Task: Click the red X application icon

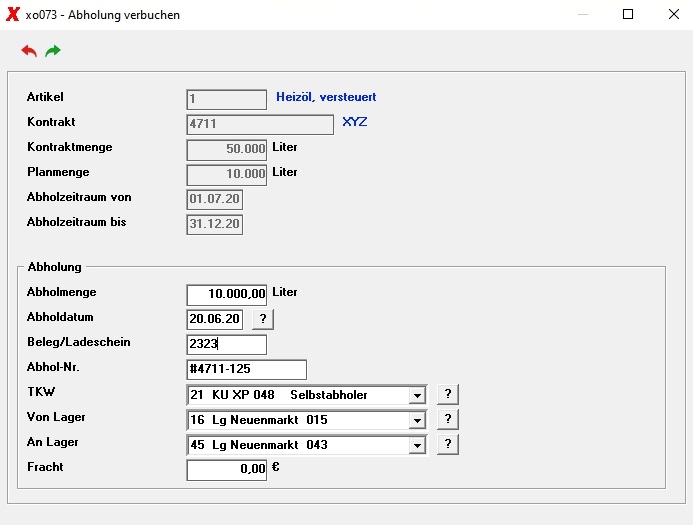Action: click(x=12, y=15)
